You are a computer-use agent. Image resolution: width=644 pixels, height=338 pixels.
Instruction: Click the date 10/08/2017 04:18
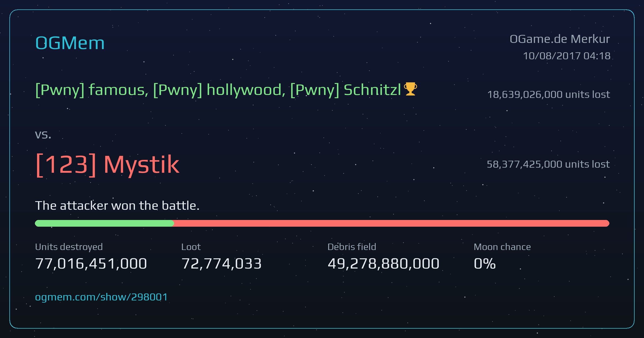click(567, 56)
